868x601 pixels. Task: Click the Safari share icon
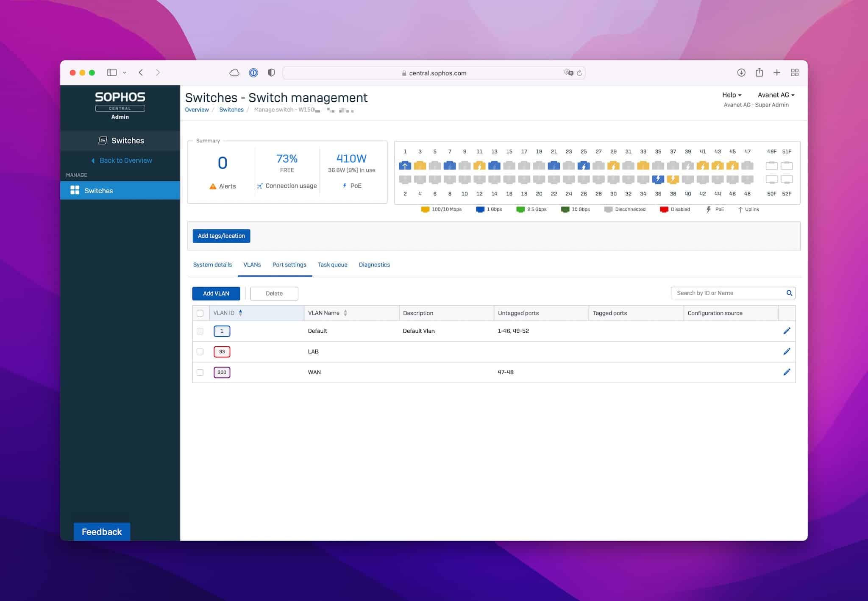click(x=759, y=72)
